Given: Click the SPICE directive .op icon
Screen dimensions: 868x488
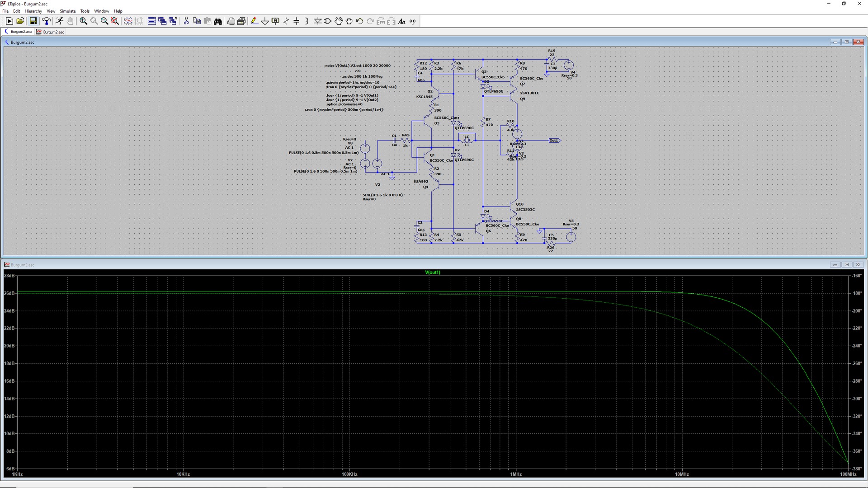Looking at the screenshot, I should pos(412,21).
